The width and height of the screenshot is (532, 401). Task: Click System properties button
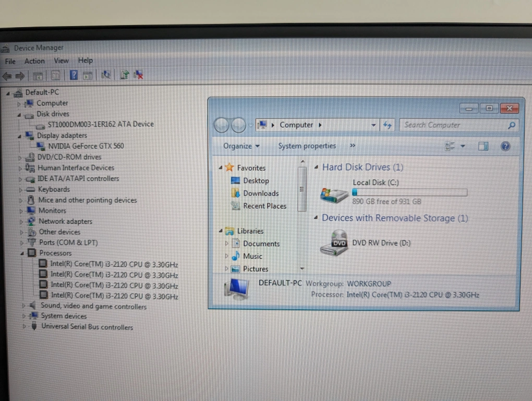(x=307, y=146)
